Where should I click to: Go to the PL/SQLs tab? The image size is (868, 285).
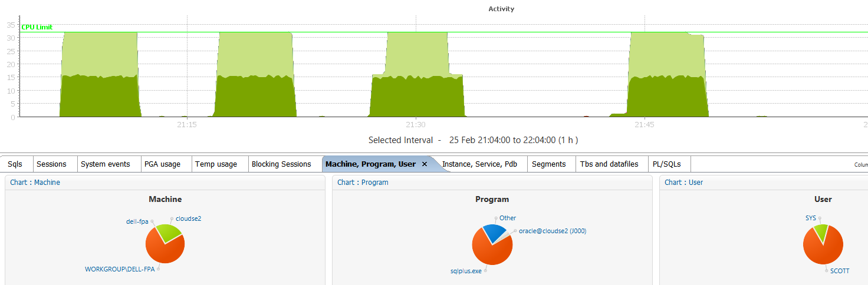[x=667, y=164]
